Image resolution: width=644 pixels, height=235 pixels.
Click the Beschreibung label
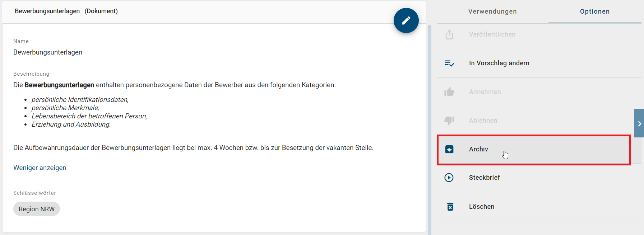[31, 74]
